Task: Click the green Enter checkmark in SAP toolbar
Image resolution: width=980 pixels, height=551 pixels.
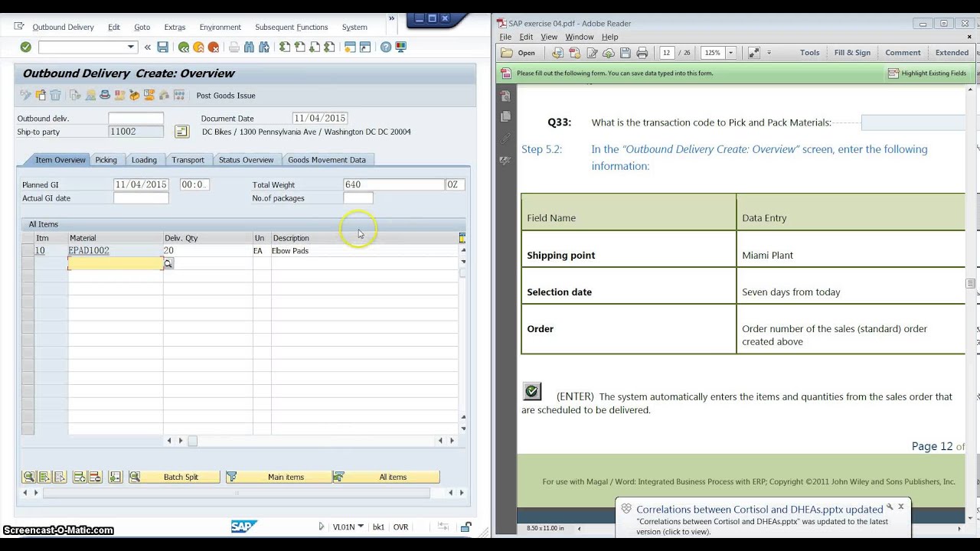Action: point(25,47)
